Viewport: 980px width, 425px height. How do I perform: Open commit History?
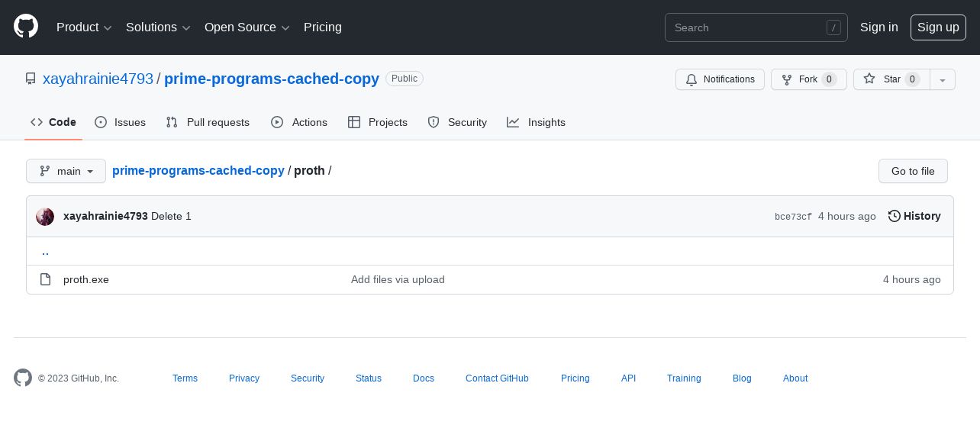[x=914, y=216]
